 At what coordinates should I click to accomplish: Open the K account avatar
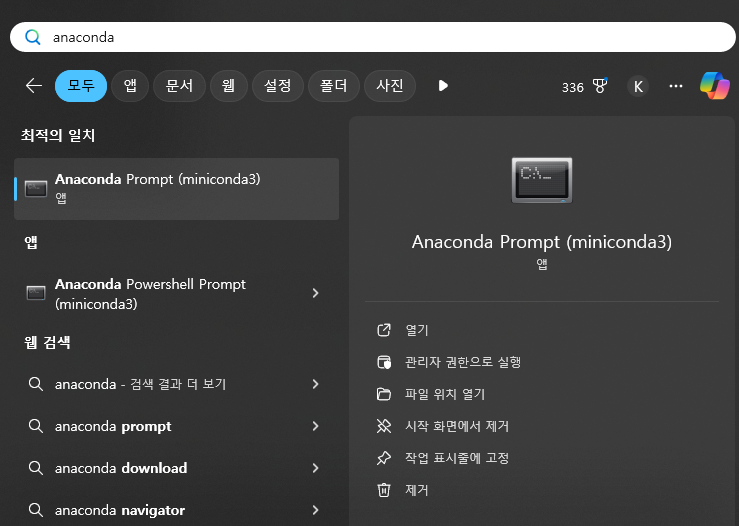click(638, 86)
